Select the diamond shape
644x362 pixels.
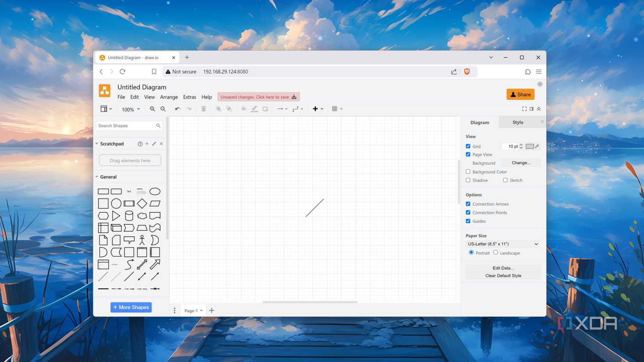[142, 203]
